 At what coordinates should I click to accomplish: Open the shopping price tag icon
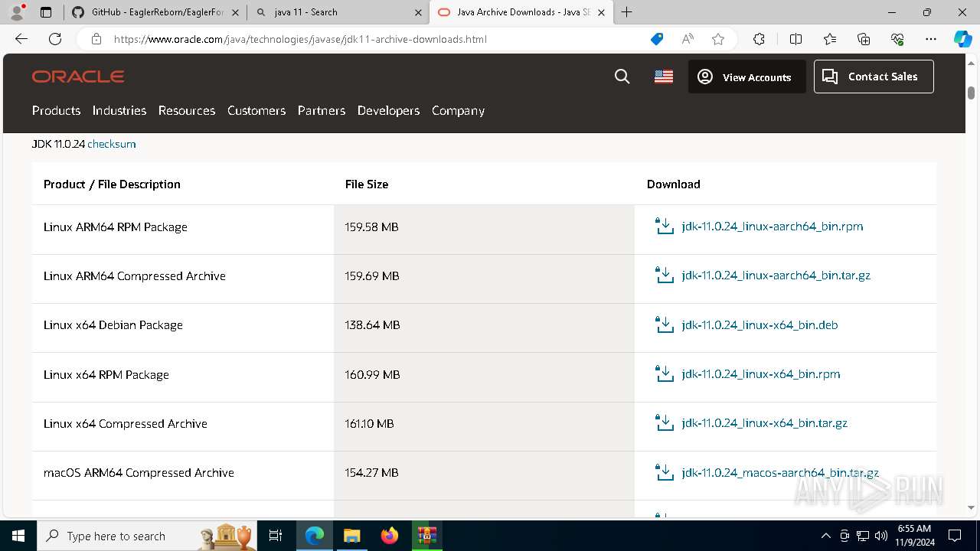click(657, 39)
